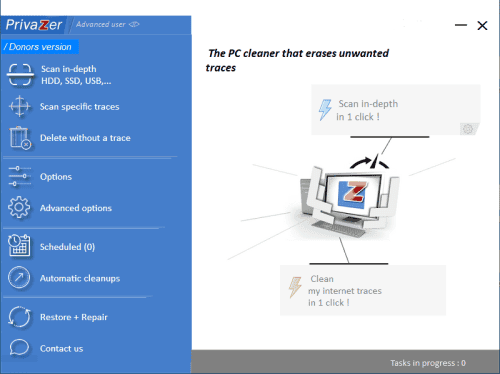Click the Contact us speech bubble icon
This screenshot has height=374, width=500.
point(19,348)
